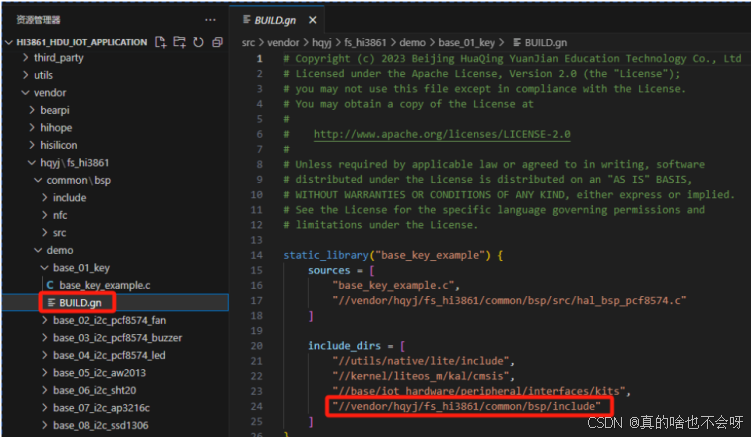
Task: Click include_dirs keyword on line 20
Action: coord(344,346)
